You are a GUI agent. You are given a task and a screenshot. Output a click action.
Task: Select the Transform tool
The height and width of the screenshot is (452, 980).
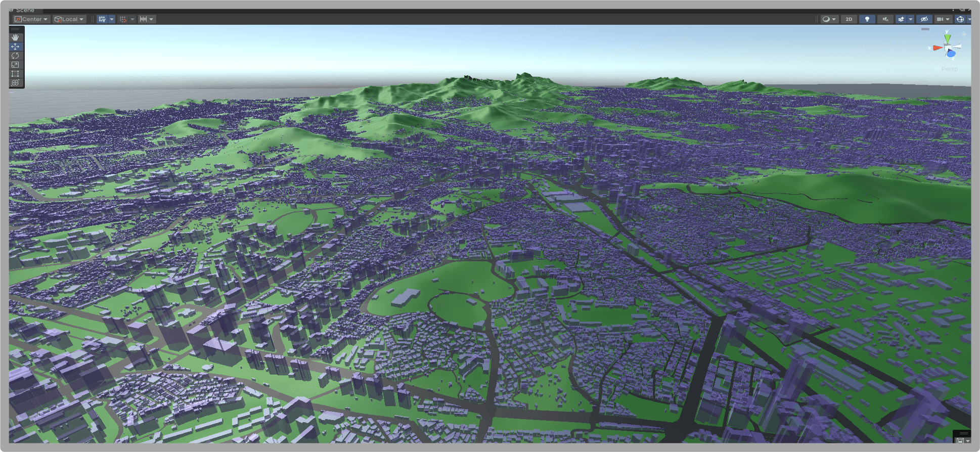15,83
